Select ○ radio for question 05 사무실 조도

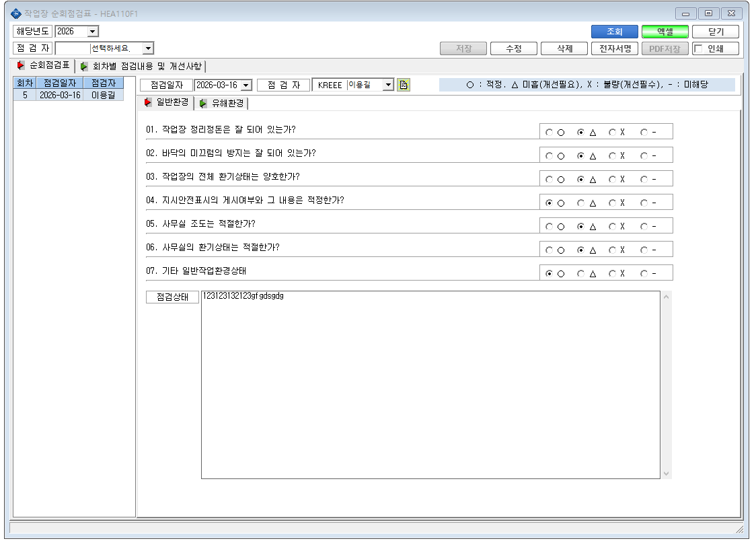tap(549, 226)
